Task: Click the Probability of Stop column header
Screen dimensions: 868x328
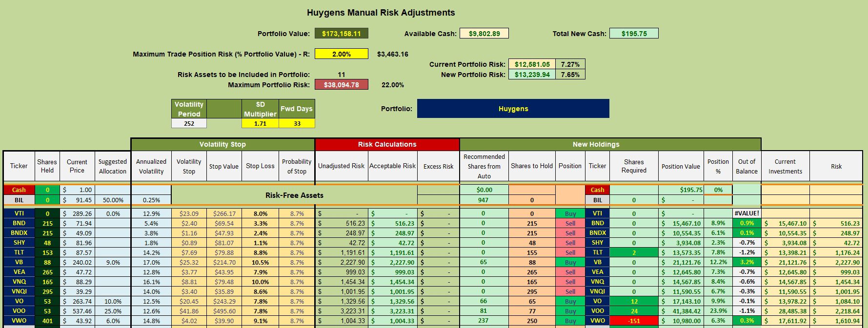Action: pos(297,166)
